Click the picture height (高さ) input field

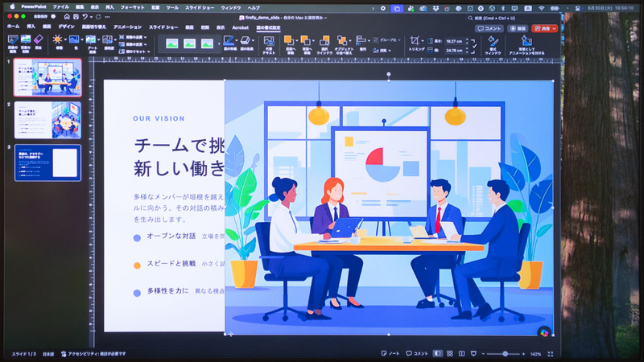454,42
